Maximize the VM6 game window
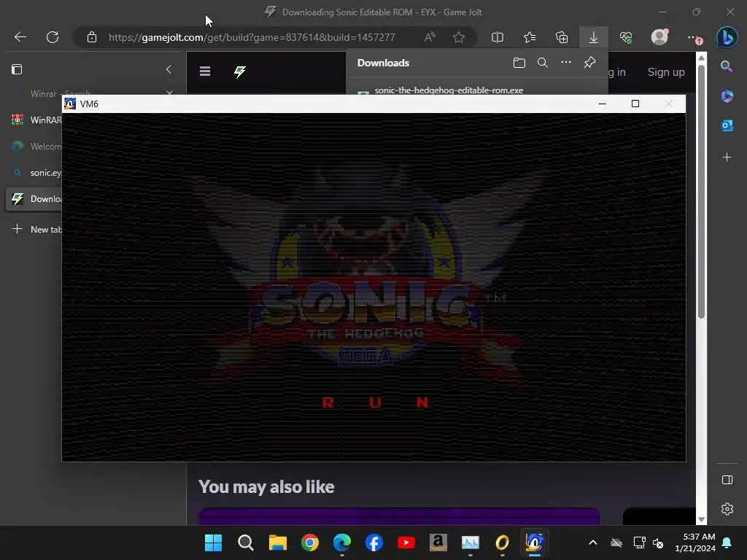The image size is (747, 560). click(x=635, y=104)
